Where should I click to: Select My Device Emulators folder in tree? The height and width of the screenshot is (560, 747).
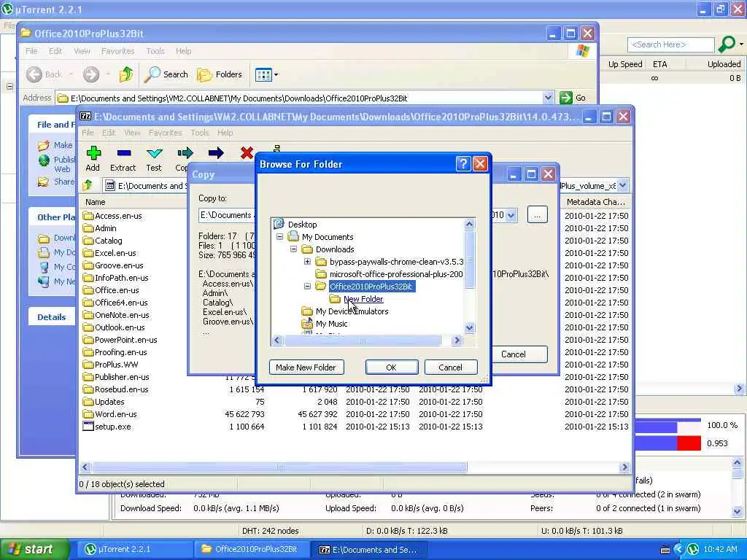point(352,311)
